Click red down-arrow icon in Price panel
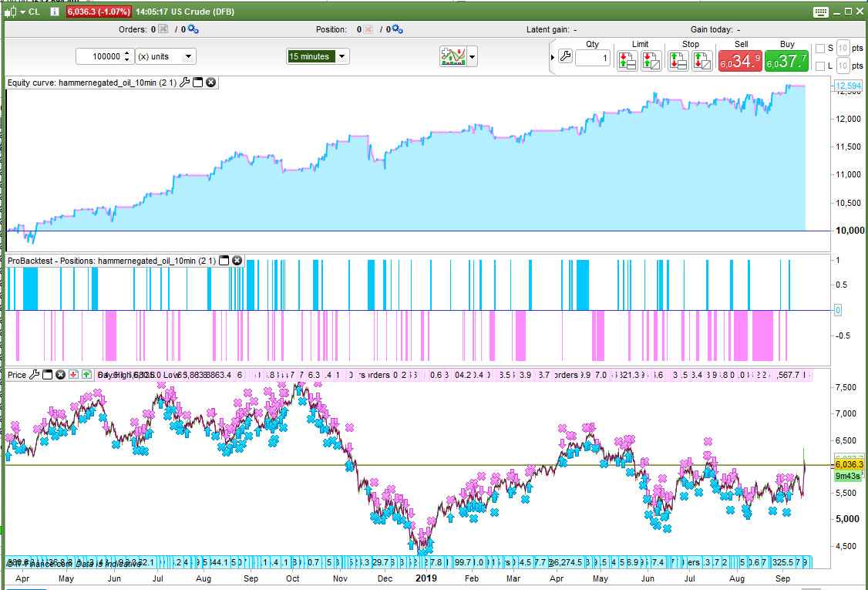This screenshot has width=868, height=590. 74,375
